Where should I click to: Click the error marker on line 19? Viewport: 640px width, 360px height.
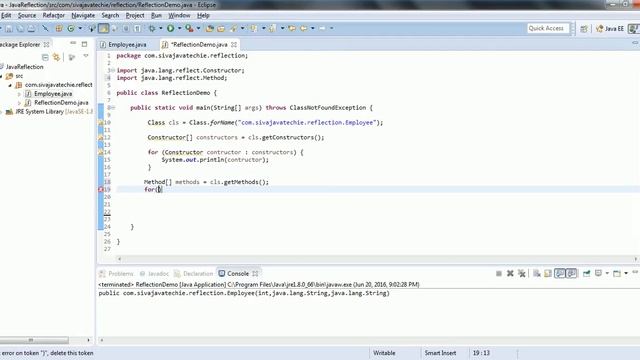pos(101,189)
